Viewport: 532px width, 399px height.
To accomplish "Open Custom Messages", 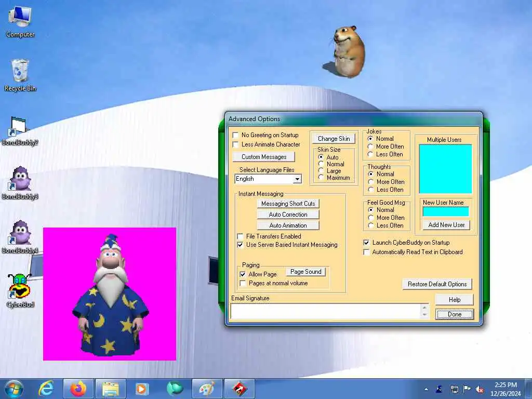I will (x=264, y=157).
